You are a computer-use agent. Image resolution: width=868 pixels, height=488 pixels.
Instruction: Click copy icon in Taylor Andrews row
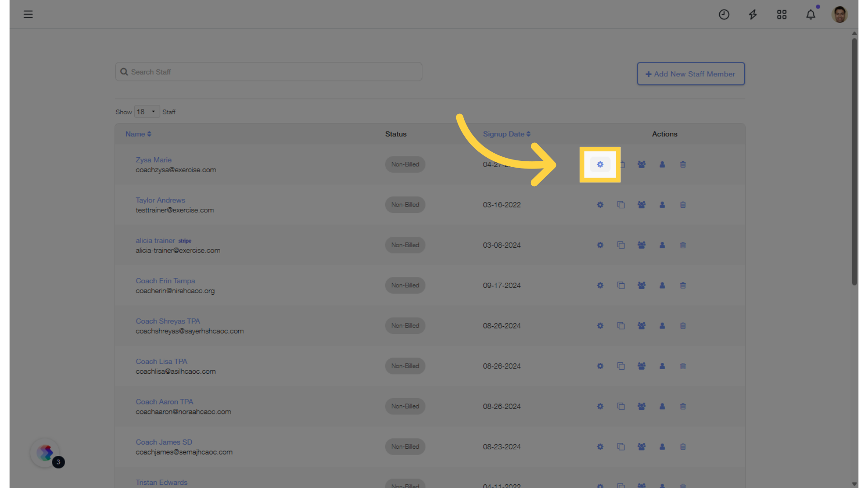[621, 205]
